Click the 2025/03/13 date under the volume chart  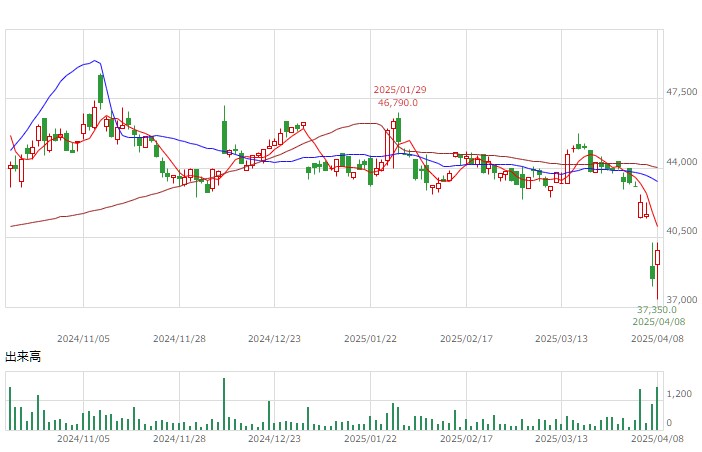561,439
